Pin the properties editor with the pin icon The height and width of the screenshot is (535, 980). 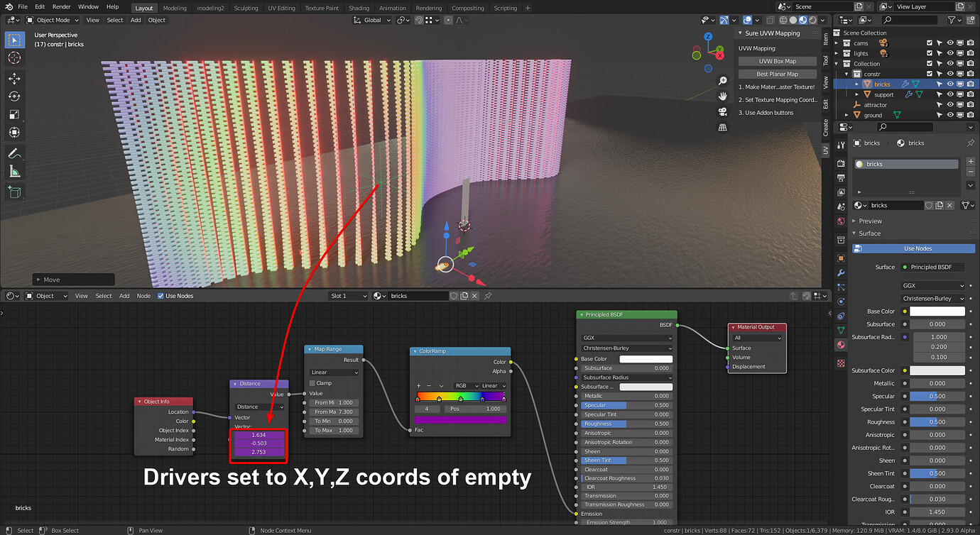(x=970, y=143)
